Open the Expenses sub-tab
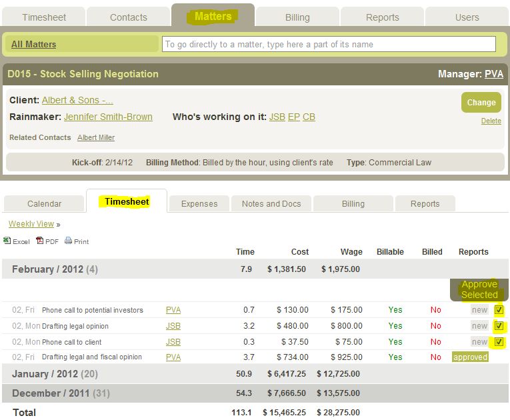Viewport: 510px width, 420px height. pos(199,204)
